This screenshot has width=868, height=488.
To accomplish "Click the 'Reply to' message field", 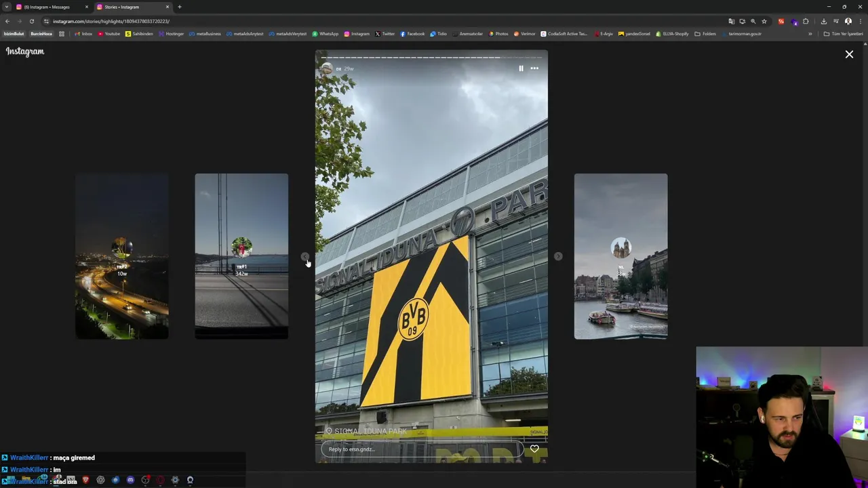I will coord(422,449).
